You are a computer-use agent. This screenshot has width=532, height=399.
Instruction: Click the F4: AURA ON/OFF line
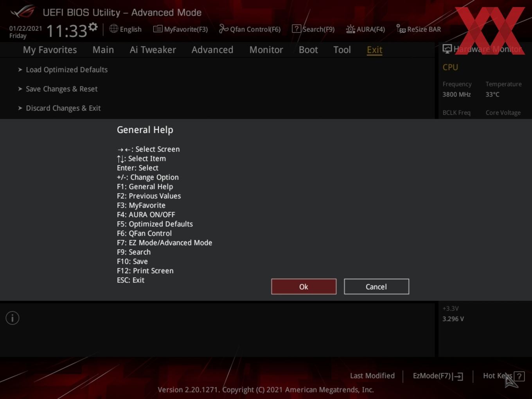click(x=146, y=214)
